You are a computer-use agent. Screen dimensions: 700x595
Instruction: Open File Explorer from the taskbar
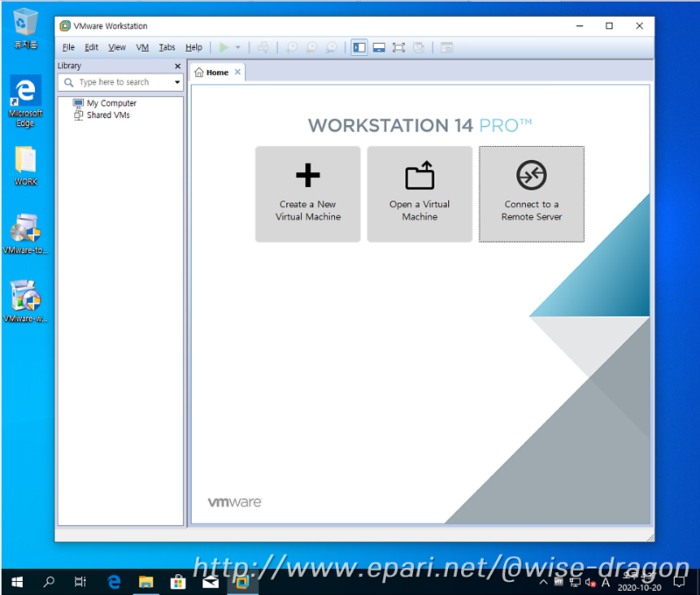(x=146, y=582)
